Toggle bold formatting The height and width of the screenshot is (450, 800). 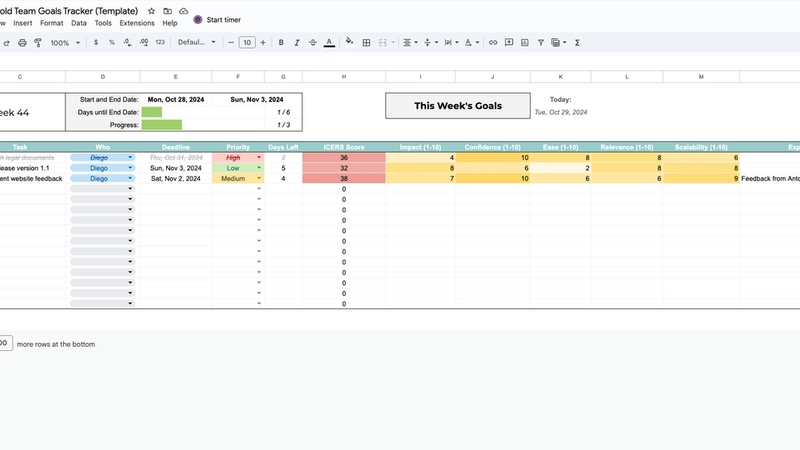(281, 43)
